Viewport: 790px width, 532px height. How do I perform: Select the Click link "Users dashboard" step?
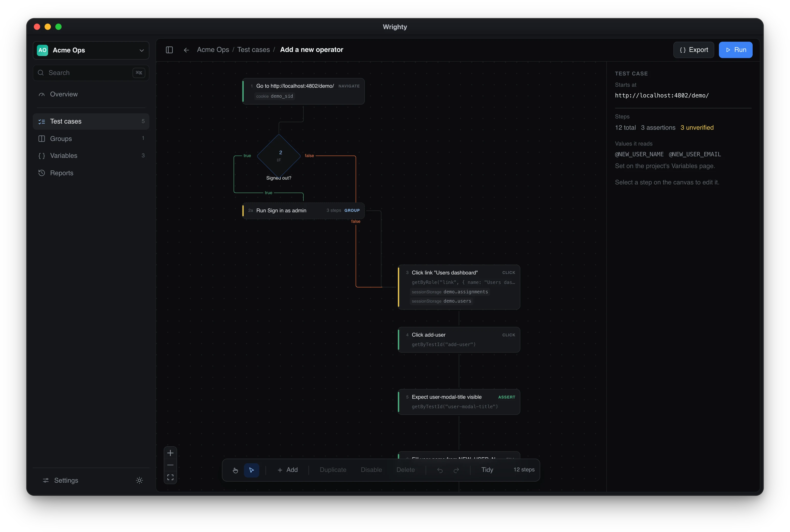point(459,287)
